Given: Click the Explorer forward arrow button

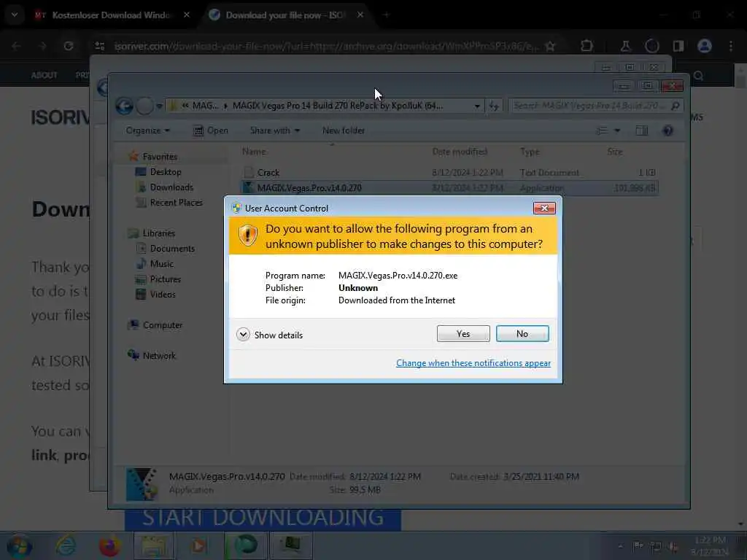Looking at the screenshot, I should pos(145,106).
